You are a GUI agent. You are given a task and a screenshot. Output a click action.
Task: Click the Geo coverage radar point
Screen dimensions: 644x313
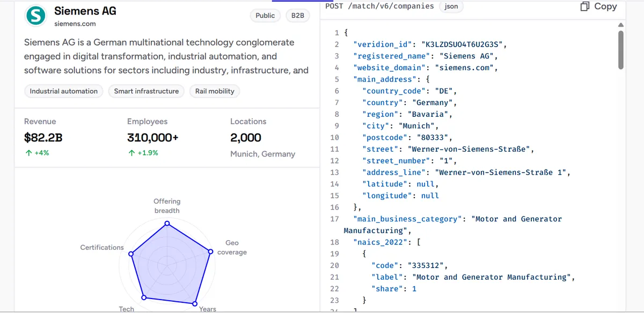210,250
